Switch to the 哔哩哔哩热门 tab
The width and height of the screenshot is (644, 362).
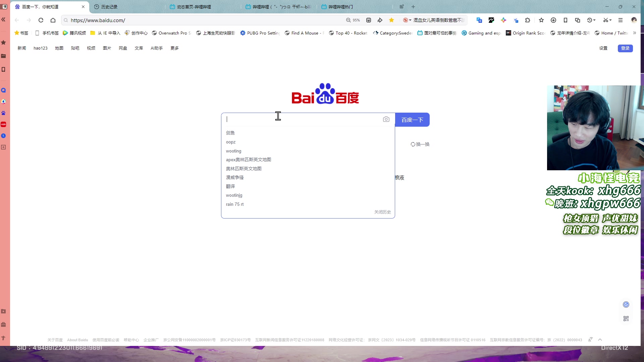click(x=355, y=7)
